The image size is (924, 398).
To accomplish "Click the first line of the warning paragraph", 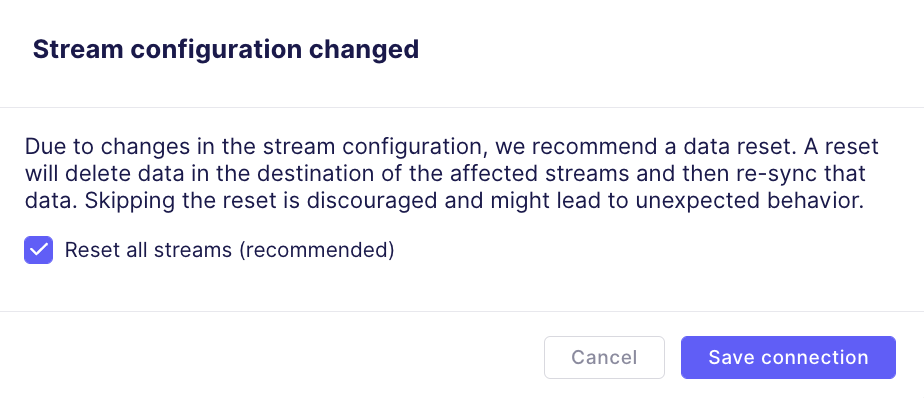I will pos(451,146).
